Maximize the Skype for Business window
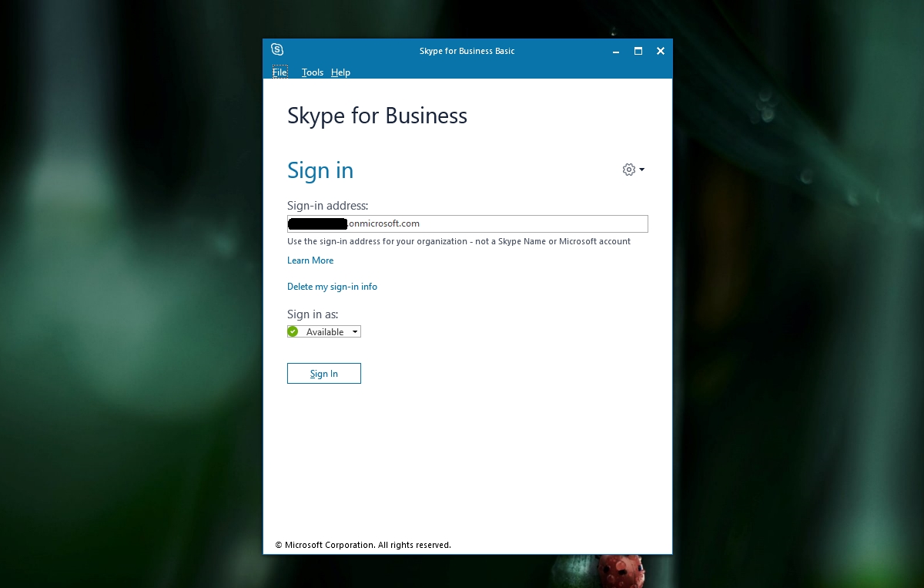The height and width of the screenshot is (588, 924). click(638, 51)
